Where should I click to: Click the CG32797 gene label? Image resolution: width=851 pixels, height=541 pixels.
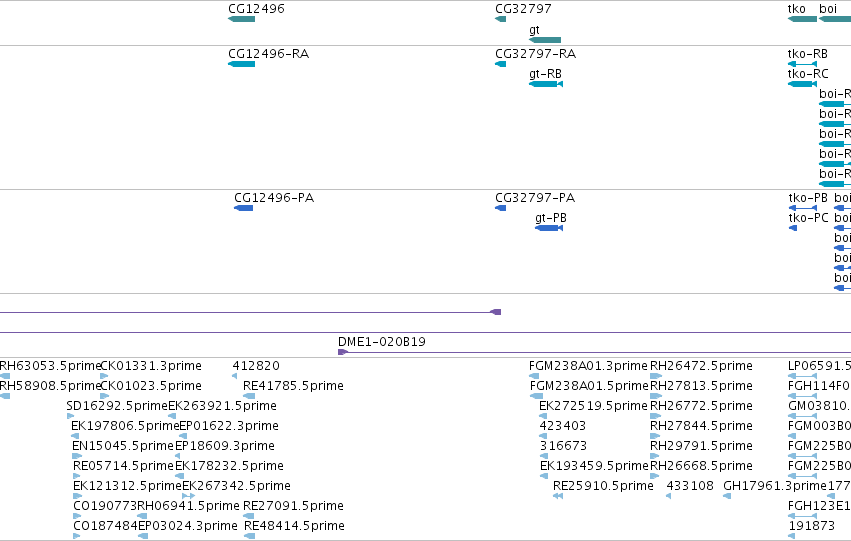523,9
